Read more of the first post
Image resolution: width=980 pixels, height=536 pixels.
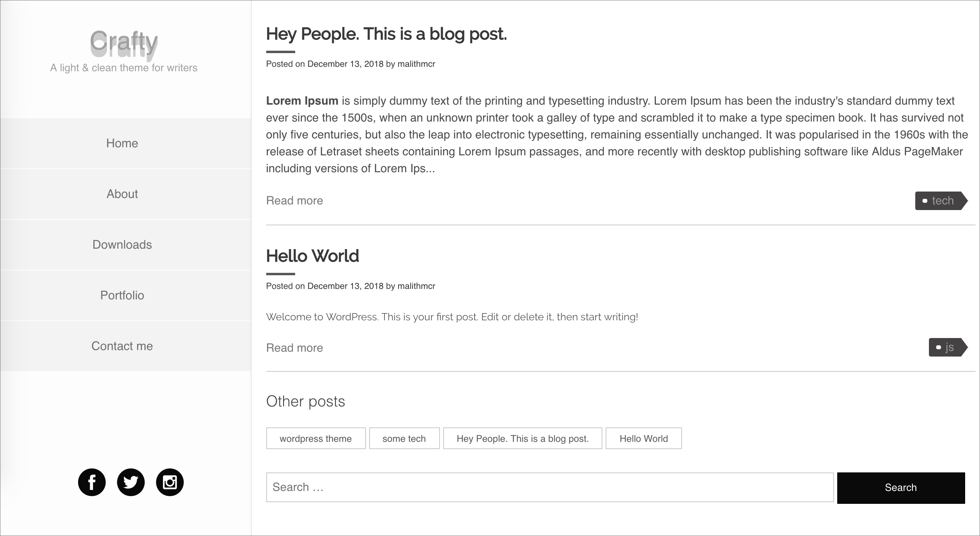pyautogui.click(x=294, y=200)
